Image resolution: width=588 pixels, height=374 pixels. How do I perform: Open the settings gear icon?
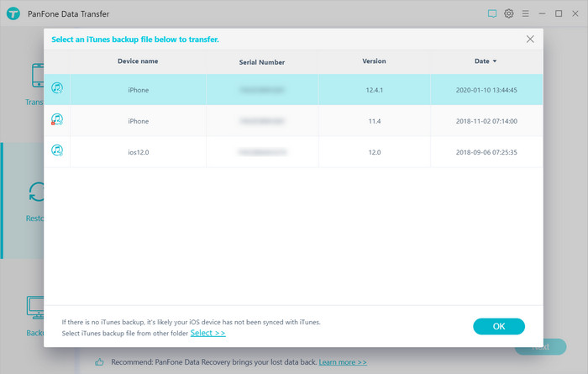[508, 13]
